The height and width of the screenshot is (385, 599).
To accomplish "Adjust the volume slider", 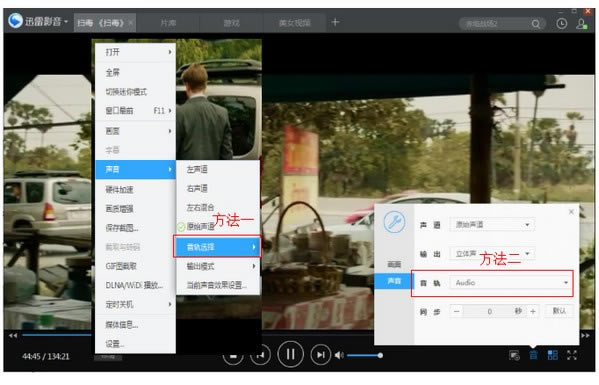I will click(365, 356).
